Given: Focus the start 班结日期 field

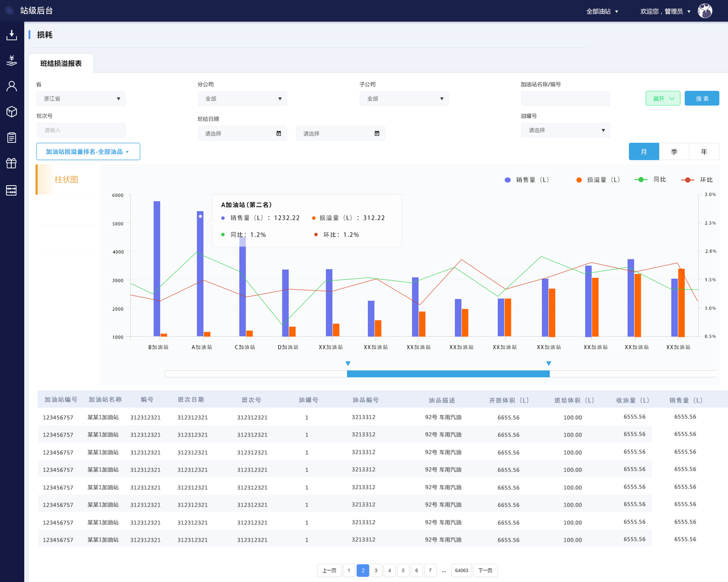Looking at the screenshot, I should (242, 133).
